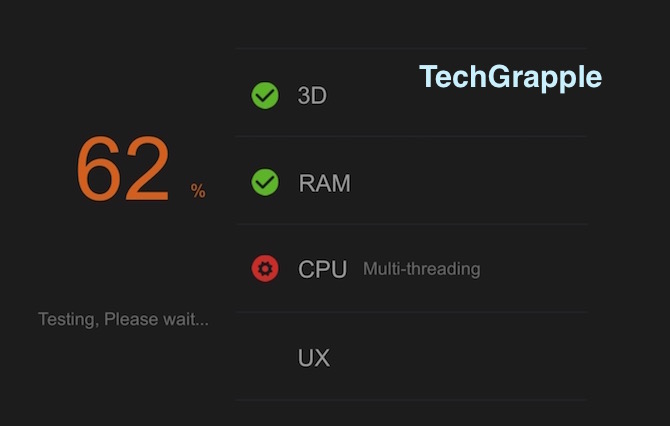Select the 3D test label
The image size is (670, 426).
[x=312, y=96]
